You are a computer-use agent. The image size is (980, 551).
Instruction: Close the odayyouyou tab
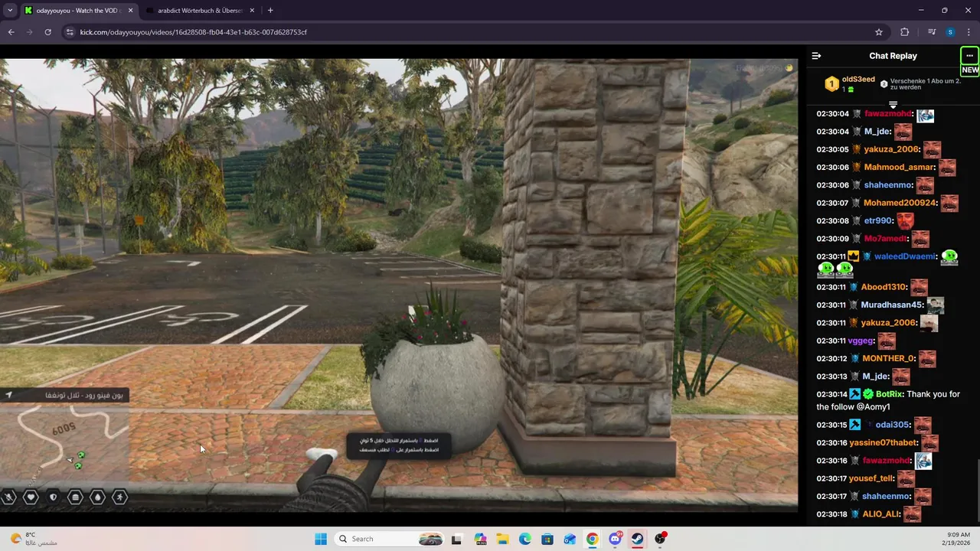[130, 11]
